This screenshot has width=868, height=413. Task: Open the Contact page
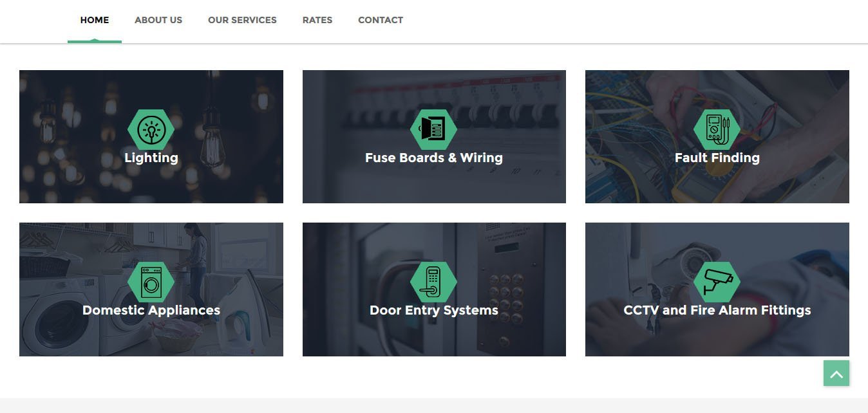[x=381, y=20]
